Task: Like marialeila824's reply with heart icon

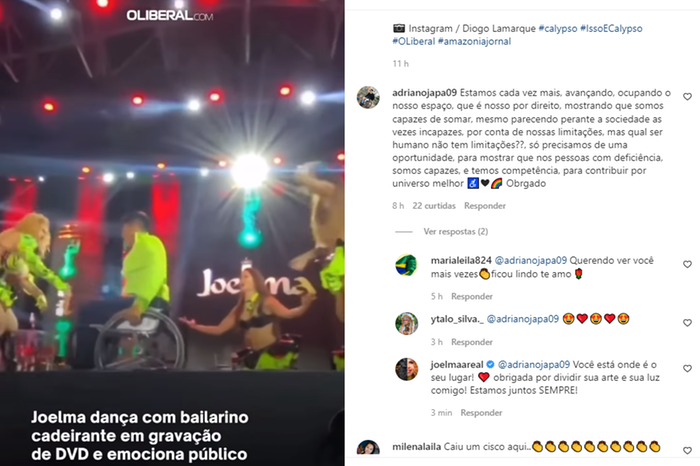Action: pos(687,264)
